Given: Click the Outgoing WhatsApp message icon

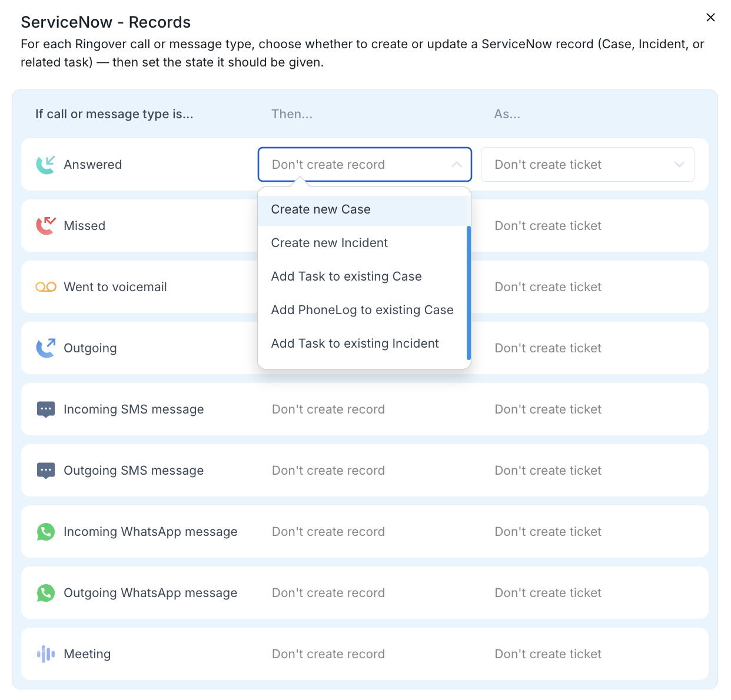Looking at the screenshot, I should click(46, 593).
